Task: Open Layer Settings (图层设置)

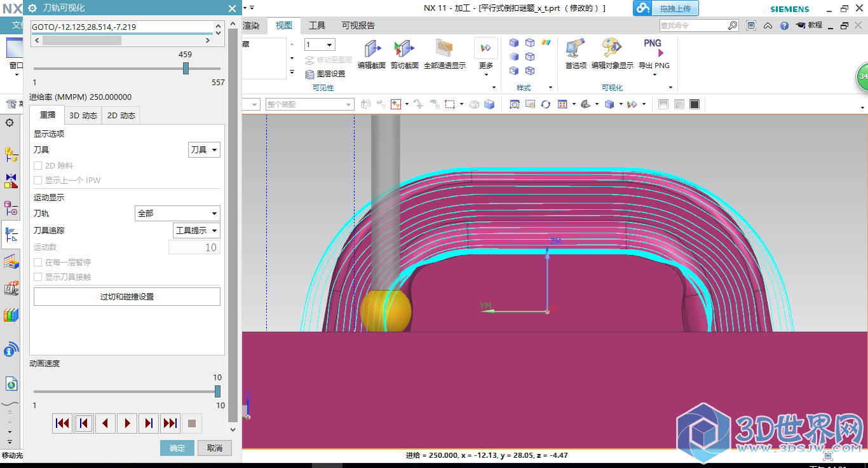Action: click(x=325, y=74)
